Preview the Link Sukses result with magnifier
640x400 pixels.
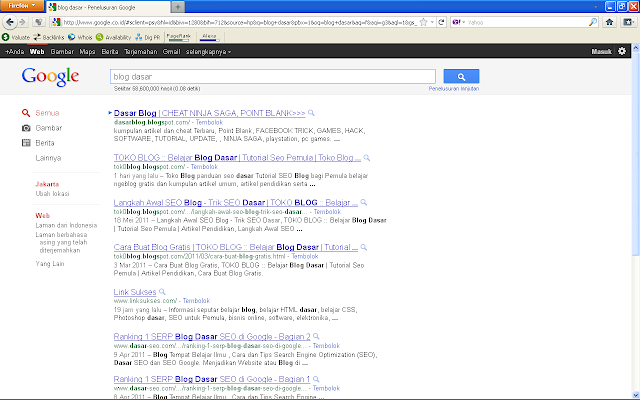click(x=162, y=292)
